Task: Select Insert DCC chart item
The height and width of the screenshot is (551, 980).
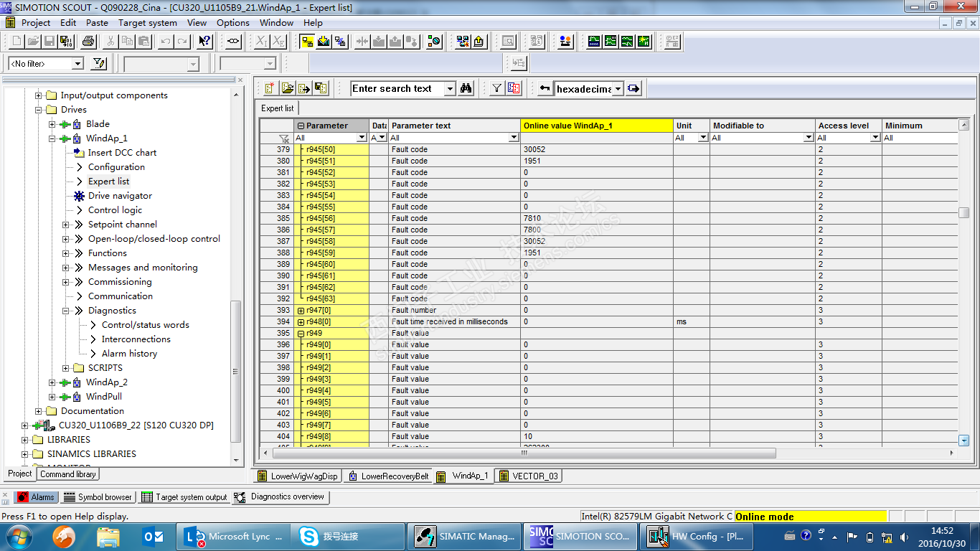Action: (122, 153)
